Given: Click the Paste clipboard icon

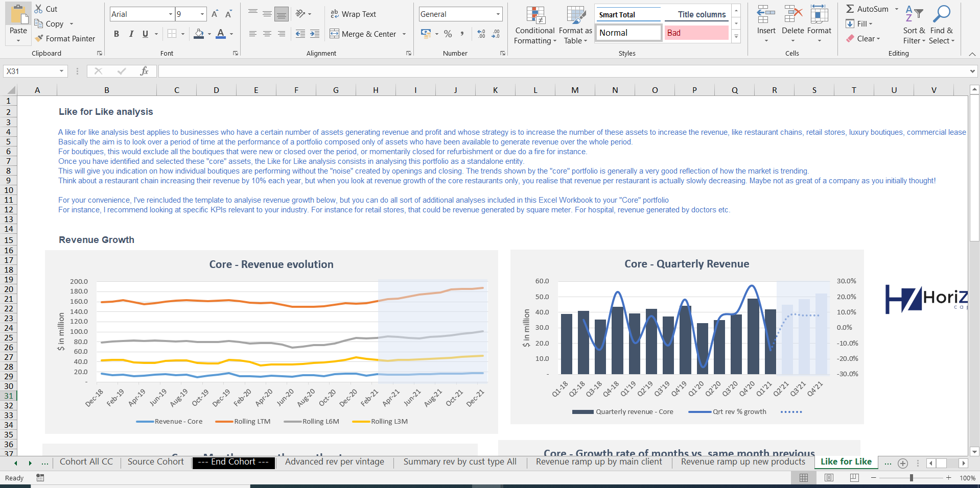Looking at the screenshot, I should pyautogui.click(x=18, y=15).
